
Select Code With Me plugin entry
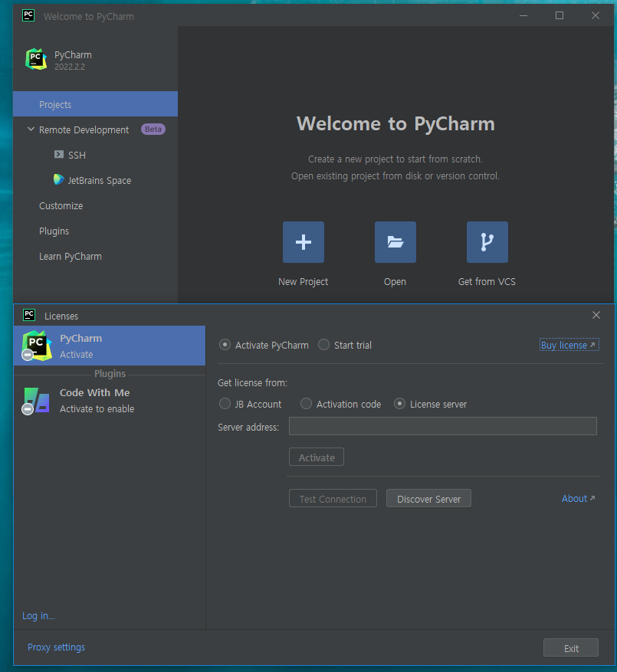110,401
